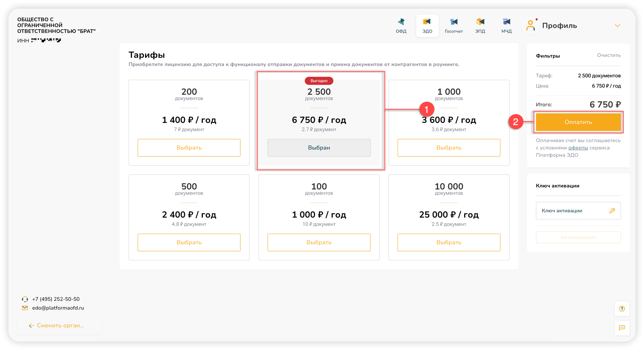This screenshot has height=350, width=644.
Task: Click the email envelope icon
Action: pyautogui.click(x=25, y=308)
